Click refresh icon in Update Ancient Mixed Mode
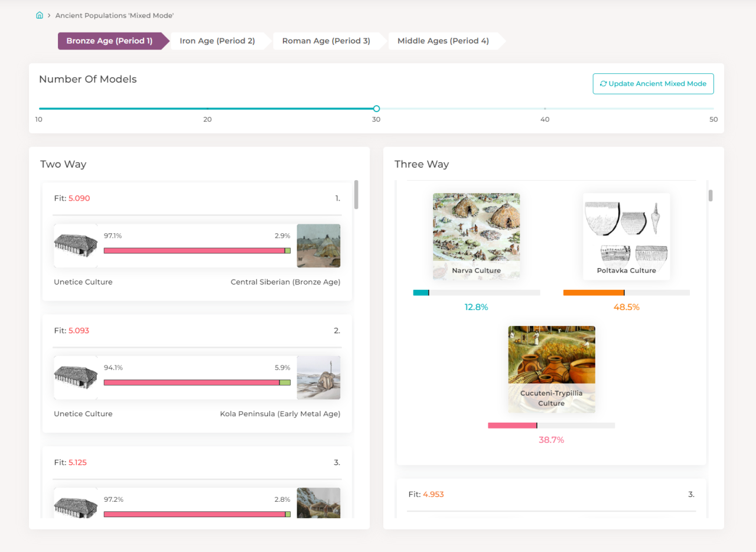This screenshot has height=552, width=756. 603,84
